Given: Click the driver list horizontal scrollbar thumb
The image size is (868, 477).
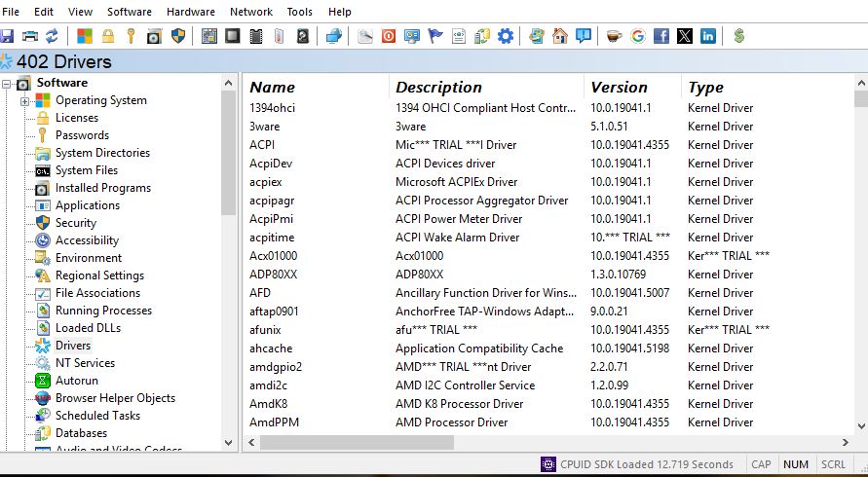Looking at the screenshot, I should [x=358, y=442].
